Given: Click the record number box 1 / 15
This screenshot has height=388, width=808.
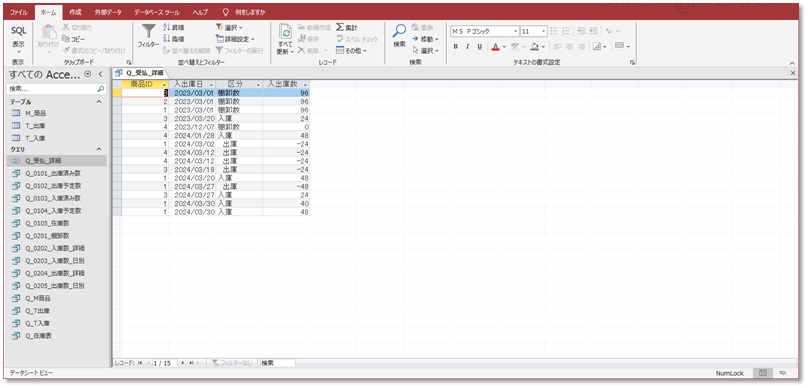Looking at the screenshot, I should tap(164, 363).
